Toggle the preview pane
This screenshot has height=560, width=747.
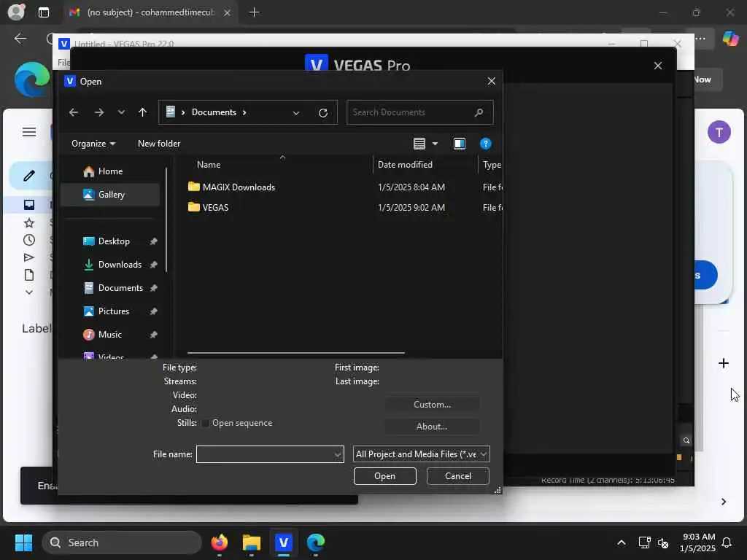[x=460, y=144]
